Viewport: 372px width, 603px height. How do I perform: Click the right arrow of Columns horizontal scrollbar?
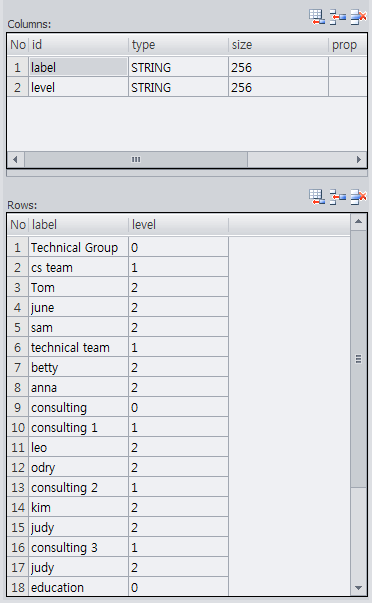[359, 159]
